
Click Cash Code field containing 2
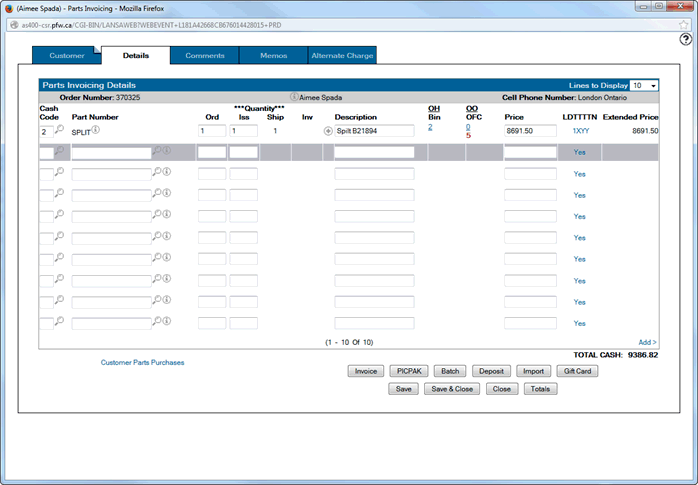click(46, 131)
